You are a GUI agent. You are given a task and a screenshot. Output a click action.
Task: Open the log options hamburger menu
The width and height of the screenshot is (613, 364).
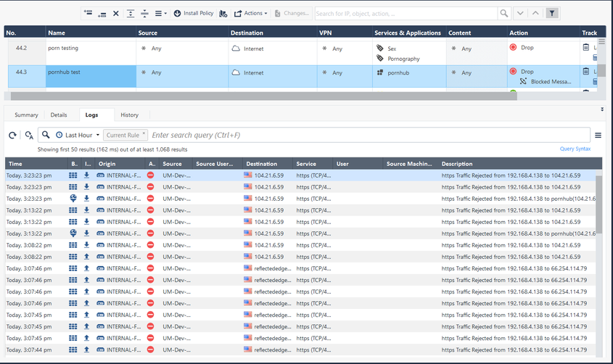pos(598,135)
